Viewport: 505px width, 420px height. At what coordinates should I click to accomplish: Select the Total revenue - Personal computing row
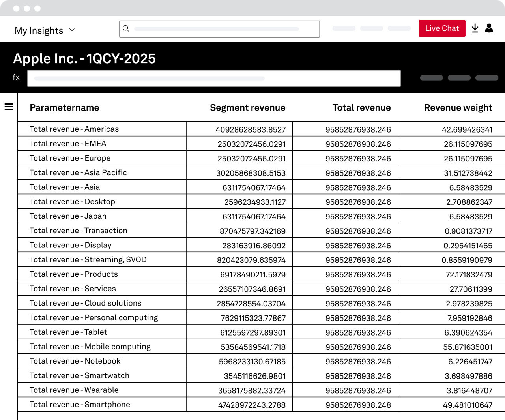[261, 317]
